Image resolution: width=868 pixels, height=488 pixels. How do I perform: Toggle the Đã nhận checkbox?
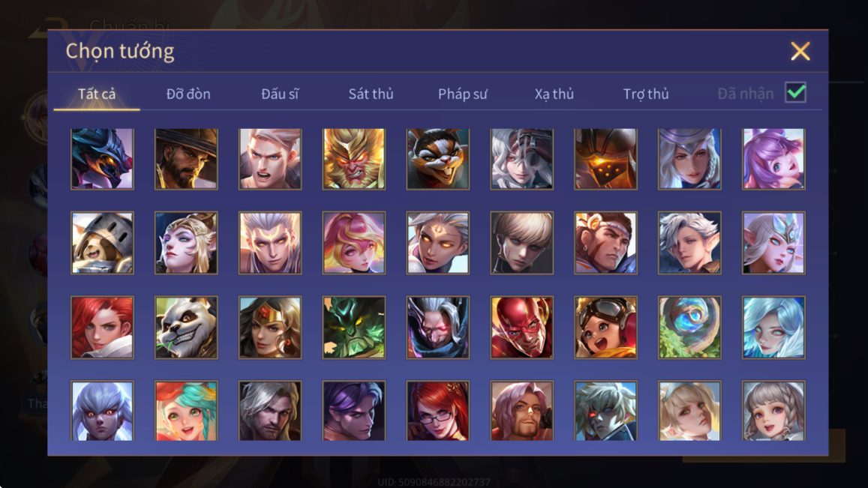795,92
